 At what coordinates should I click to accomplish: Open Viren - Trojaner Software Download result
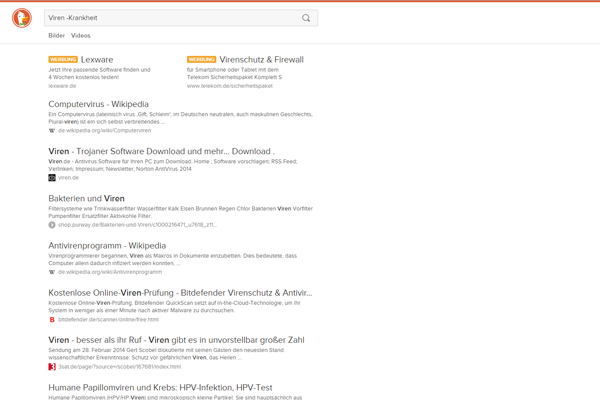coord(160,151)
